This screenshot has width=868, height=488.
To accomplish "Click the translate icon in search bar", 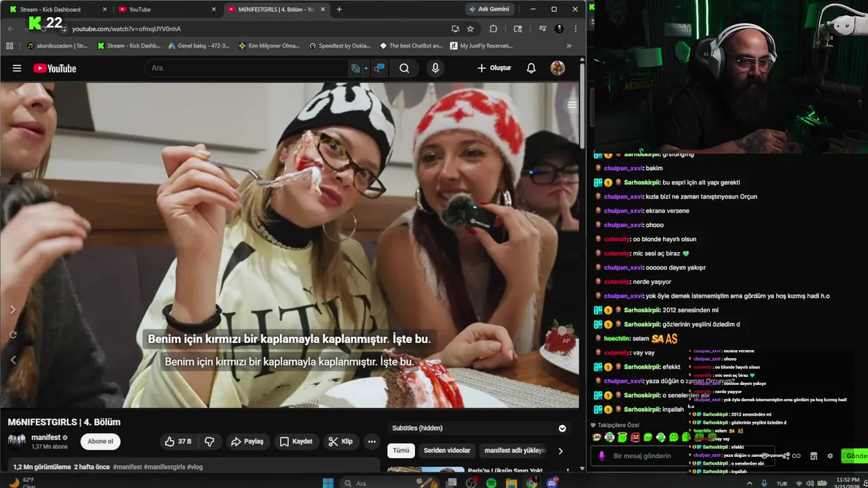I will (355, 68).
